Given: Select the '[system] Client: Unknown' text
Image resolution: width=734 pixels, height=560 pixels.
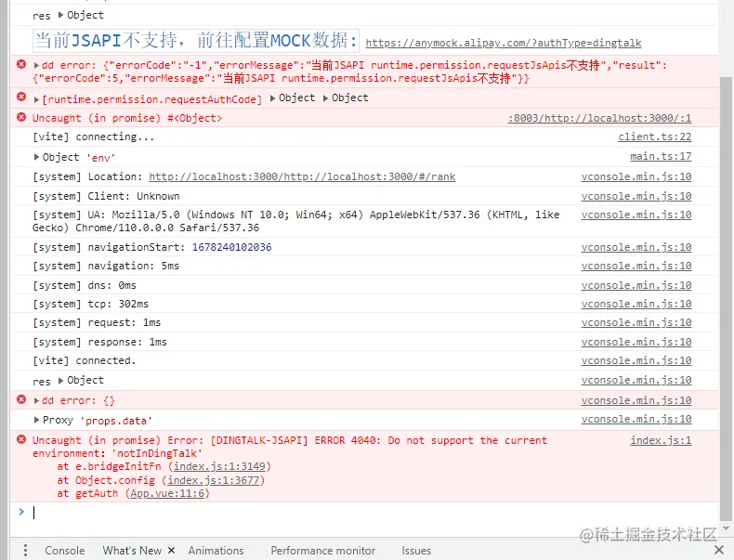Looking at the screenshot, I should coord(106,197).
